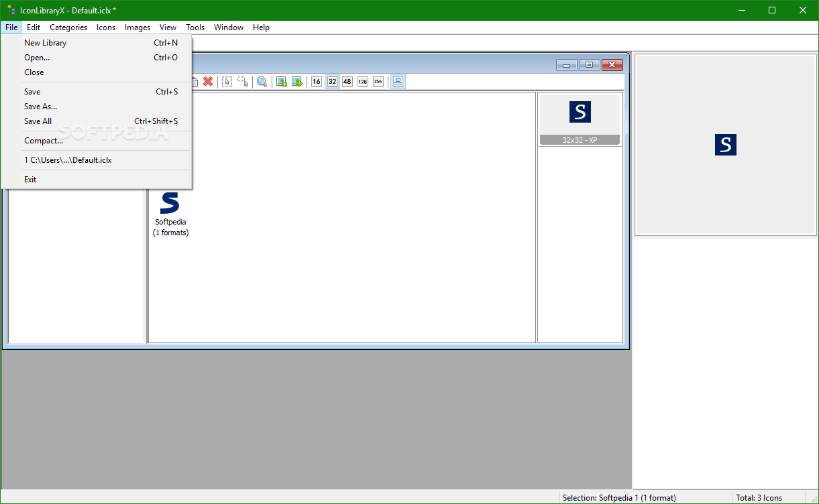Image resolution: width=819 pixels, height=504 pixels.
Task: Click the export image icon with green arrow
Action: (297, 81)
